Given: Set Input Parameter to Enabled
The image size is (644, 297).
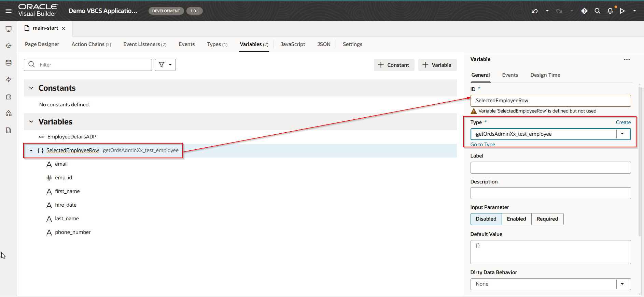Looking at the screenshot, I should (x=516, y=219).
